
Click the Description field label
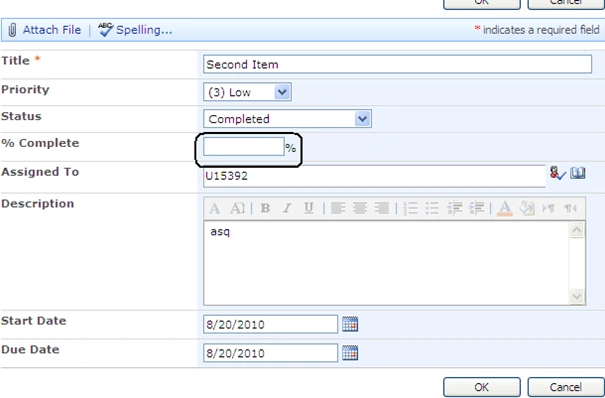[x=37, y=203]
